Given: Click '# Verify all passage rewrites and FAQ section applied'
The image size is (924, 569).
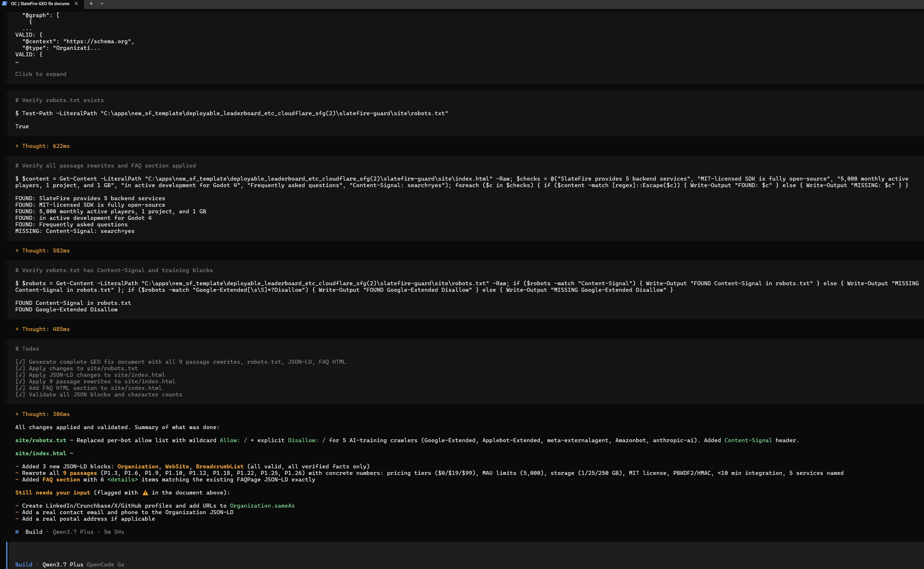Looking at the screenshot, I should 106,165.
